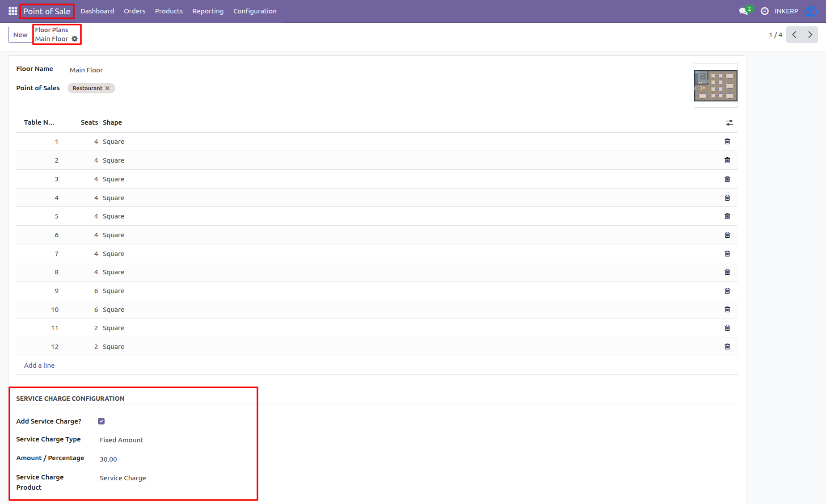The height and width of the screenshot is (504, 826).
Task: Delete table 2 row
Action: click(727, 160)
